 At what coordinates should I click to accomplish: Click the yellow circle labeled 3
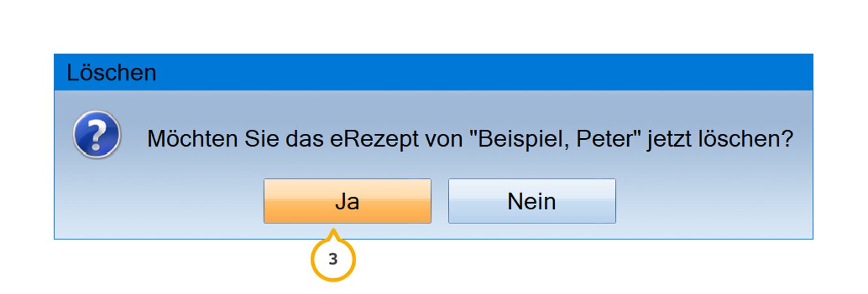tap(333, 260)
